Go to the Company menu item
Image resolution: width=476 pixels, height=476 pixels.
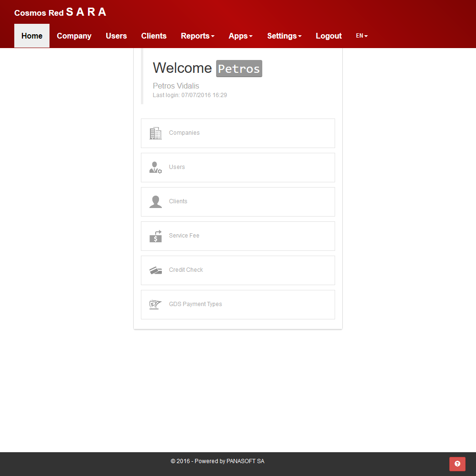tap(74, 36)
